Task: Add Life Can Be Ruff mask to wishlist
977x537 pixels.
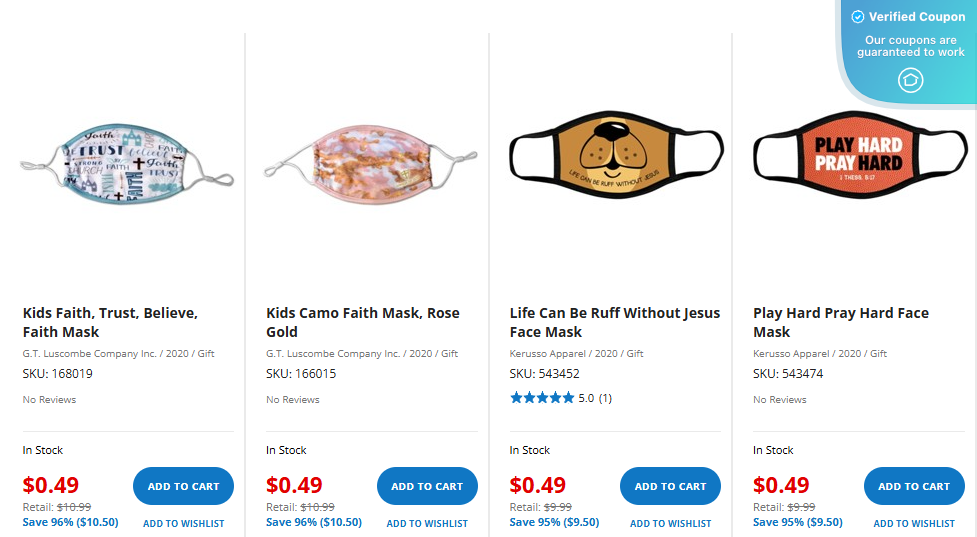Action: tap(670, 523)
